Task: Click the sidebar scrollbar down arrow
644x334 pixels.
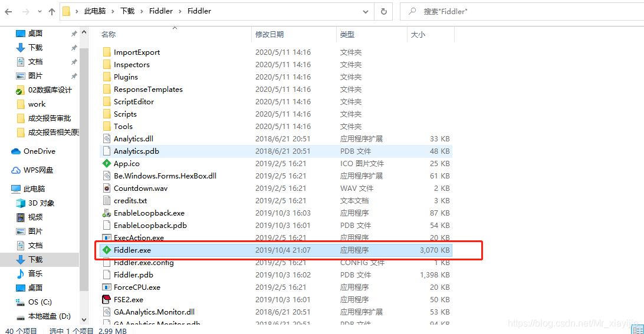Action: [x=84, y=320]
